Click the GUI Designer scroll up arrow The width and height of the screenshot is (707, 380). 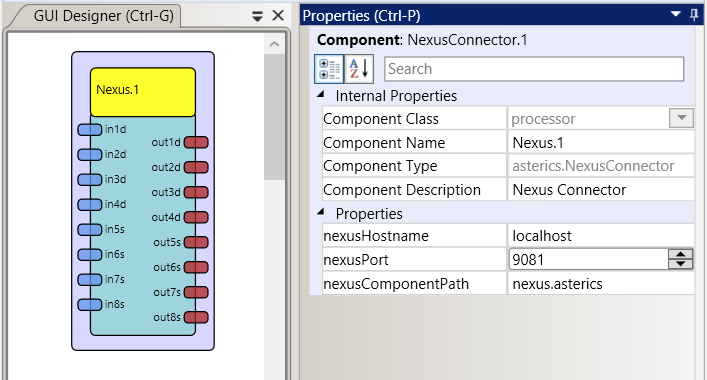click(274, 44)
